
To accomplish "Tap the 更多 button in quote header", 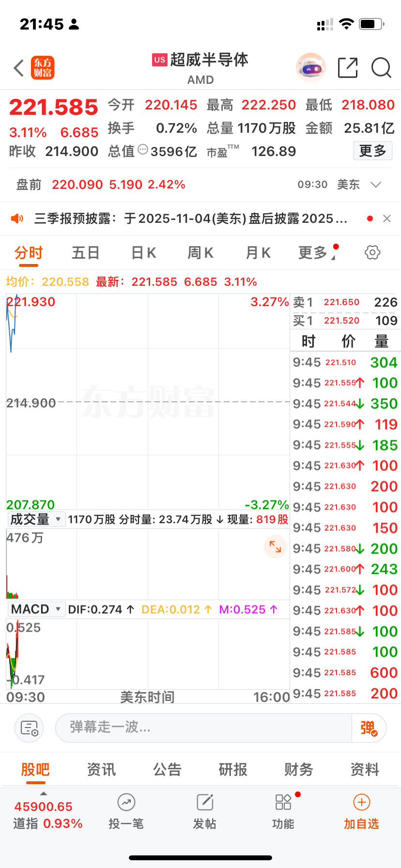I will [x=372, y=151].
